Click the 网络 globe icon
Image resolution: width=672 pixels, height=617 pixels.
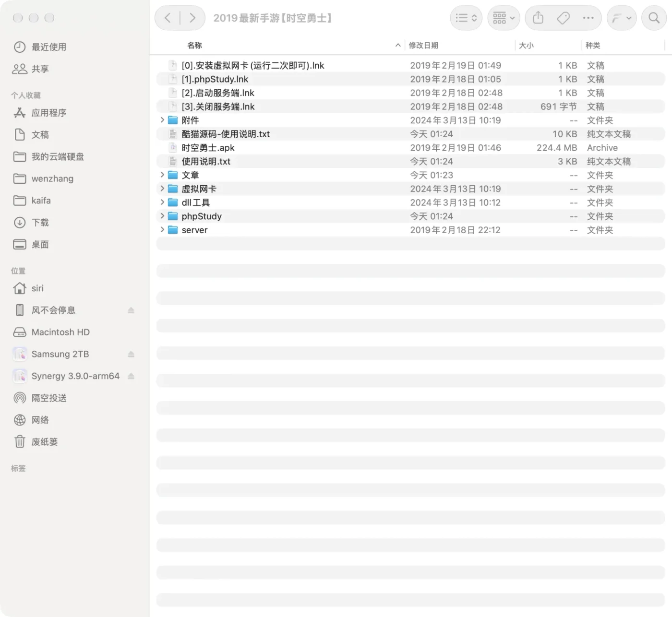coord(20,420)
